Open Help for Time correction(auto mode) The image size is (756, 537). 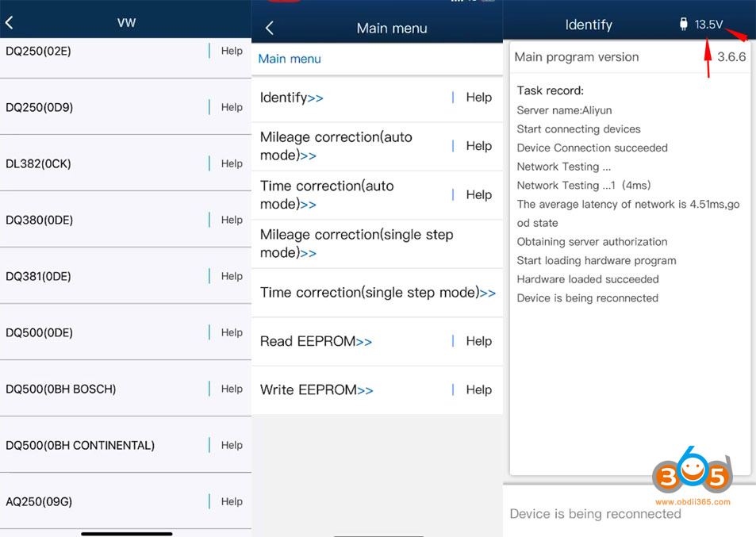(x=478, y=195)
